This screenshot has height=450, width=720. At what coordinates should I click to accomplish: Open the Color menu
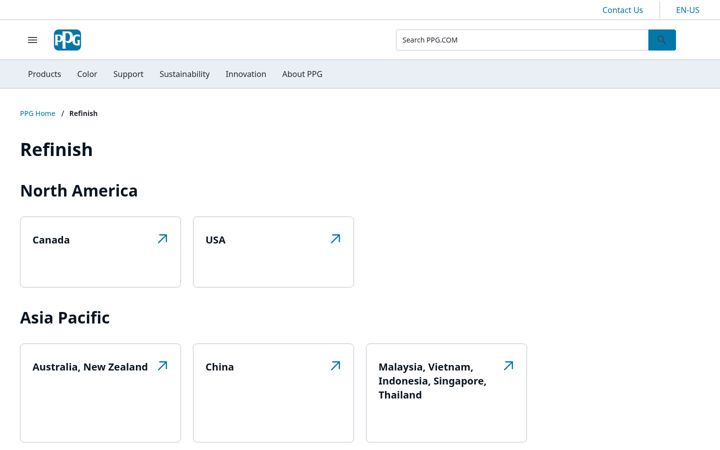[87, 74]
